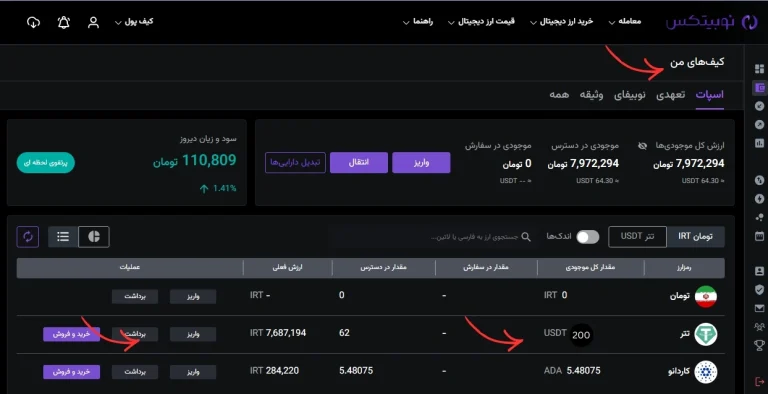
Task: Click the ارزش فعلی column header
Action: point(288,268)
